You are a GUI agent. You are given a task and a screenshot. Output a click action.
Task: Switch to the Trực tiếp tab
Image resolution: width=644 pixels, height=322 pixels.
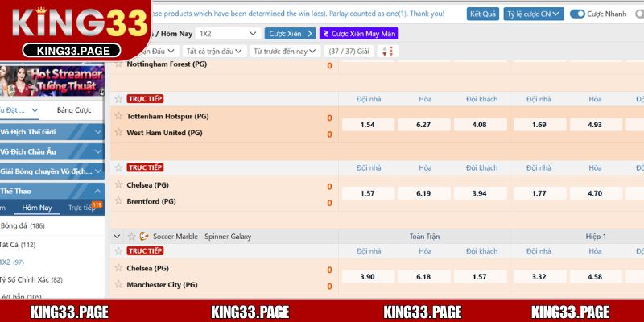point(82,208)
